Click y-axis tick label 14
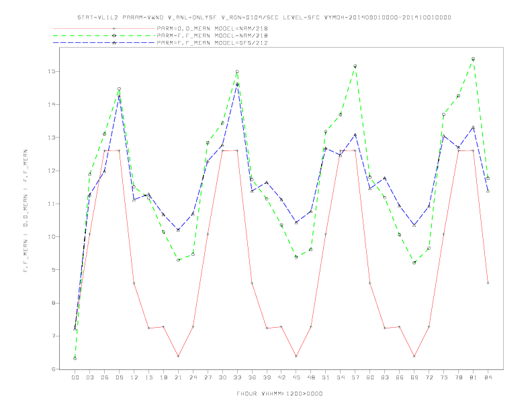Image resolution: width=532 pixels, height=411 pixels. pyautogui.click(x=52, y=105)
